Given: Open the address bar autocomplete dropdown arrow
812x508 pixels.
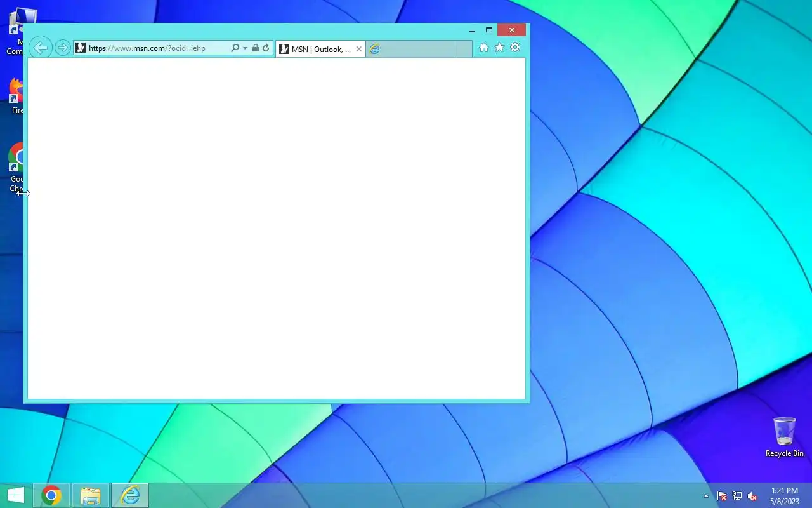Looking at the screenshot, I should [245, 48].
